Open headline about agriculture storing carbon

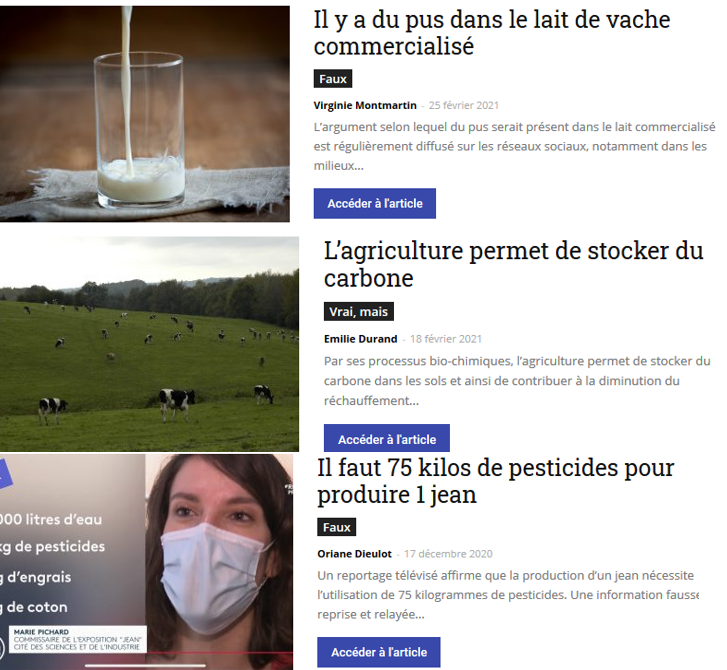click(x=514, y=264)
